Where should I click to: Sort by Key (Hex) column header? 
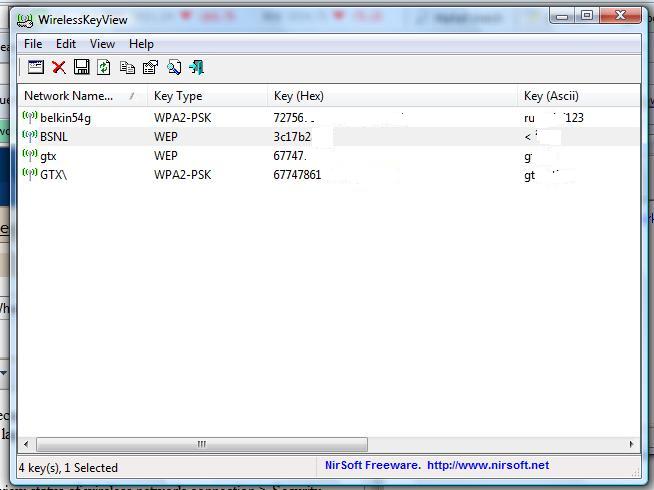pyautogui.click(x=392, y=96)
